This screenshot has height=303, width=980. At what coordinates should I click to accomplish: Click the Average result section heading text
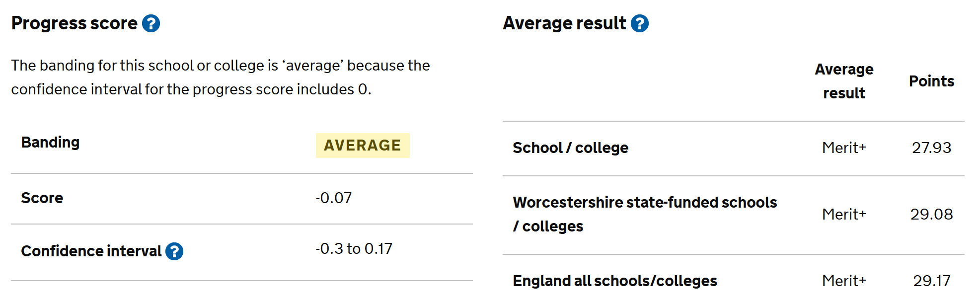pyautogui.click(x=564, y=23)
